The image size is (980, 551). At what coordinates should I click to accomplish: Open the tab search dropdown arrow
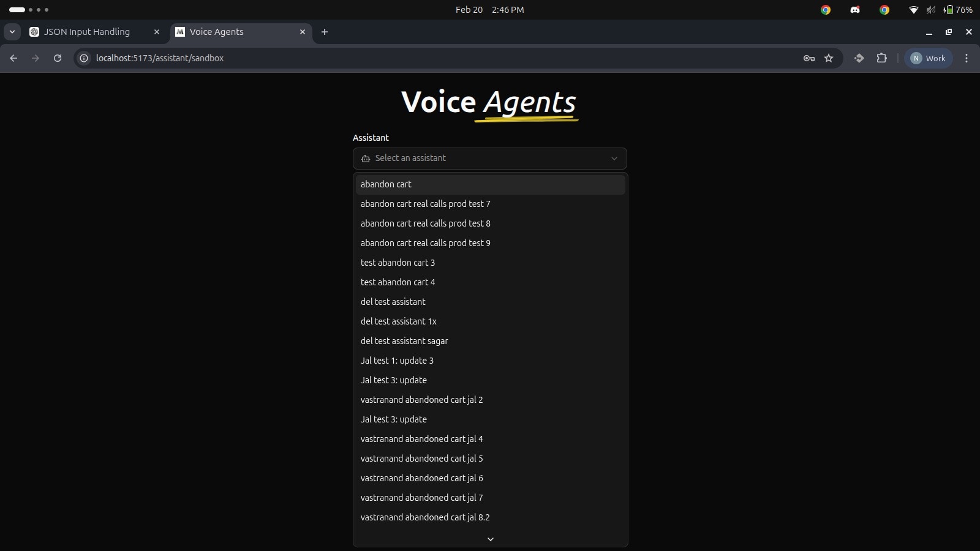(x=12, y=32)
